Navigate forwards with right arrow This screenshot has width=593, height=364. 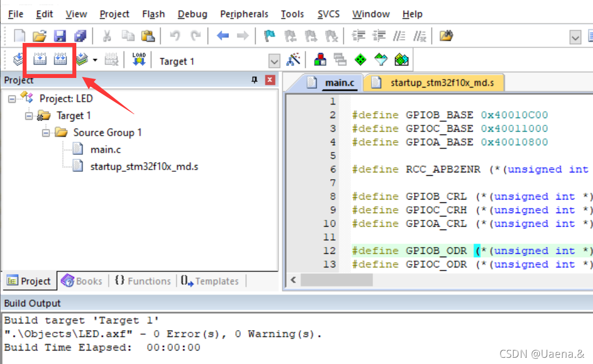point(243,36)
